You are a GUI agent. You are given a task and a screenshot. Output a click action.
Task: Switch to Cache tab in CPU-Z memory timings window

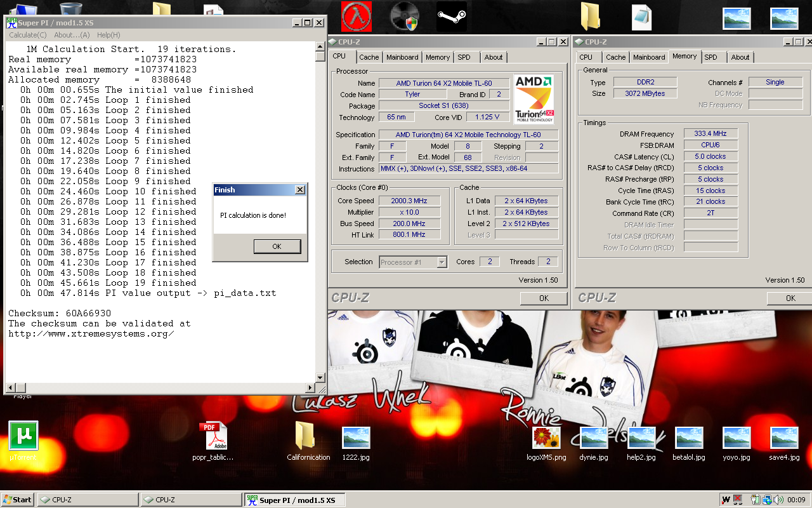click(x=615, y=57)
